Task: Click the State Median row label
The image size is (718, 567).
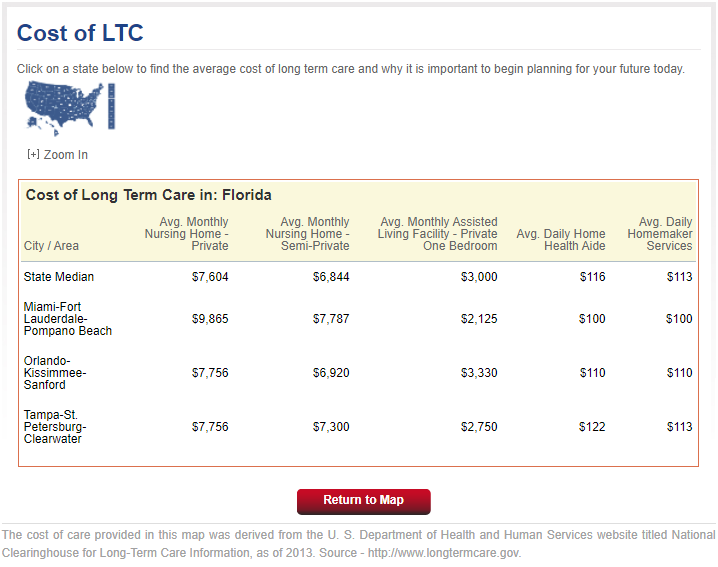Action: (x=59, y=277)
